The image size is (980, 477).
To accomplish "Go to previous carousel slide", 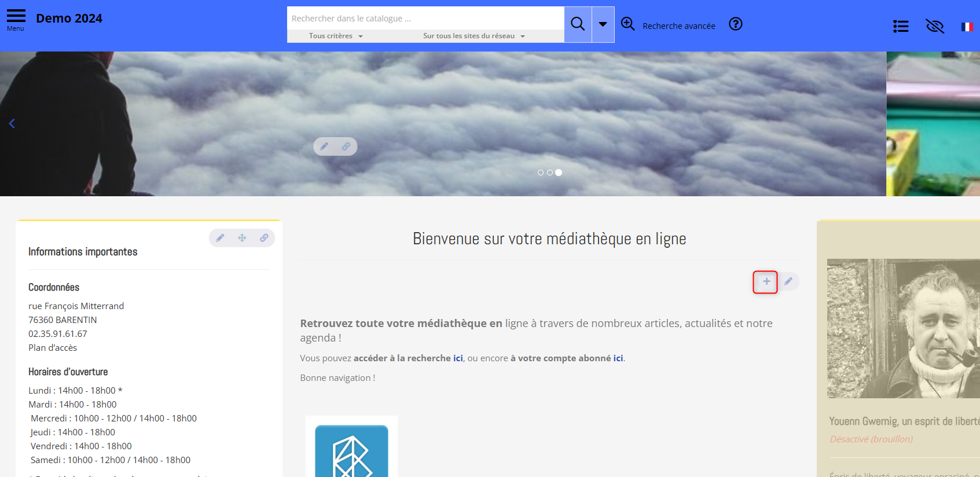I will (x=12, y=123).
